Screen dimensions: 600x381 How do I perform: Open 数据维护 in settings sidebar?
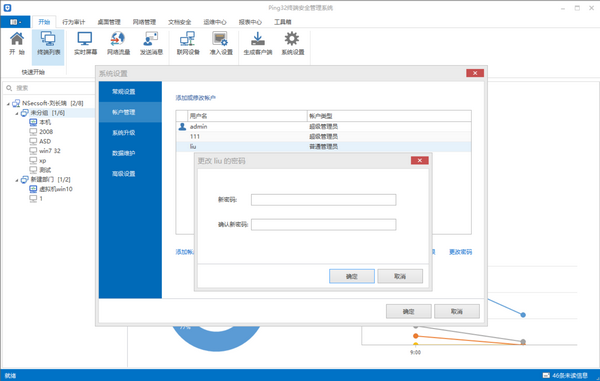pyautogui.click(x=130, y=153)
